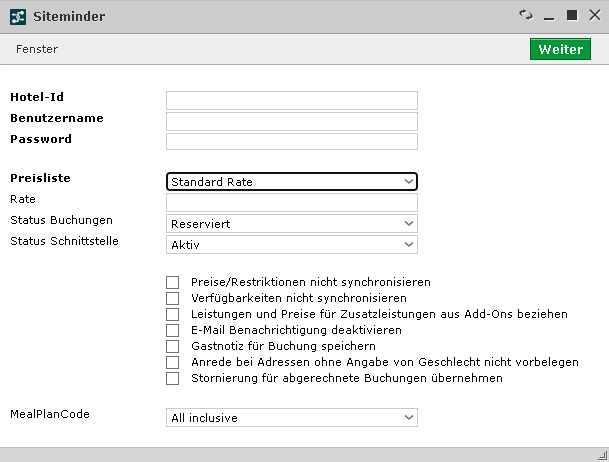Check Verfügbarkeiten nicht synchronisieren
This screenshot has height=462, width=609.
tap(172, 298)
